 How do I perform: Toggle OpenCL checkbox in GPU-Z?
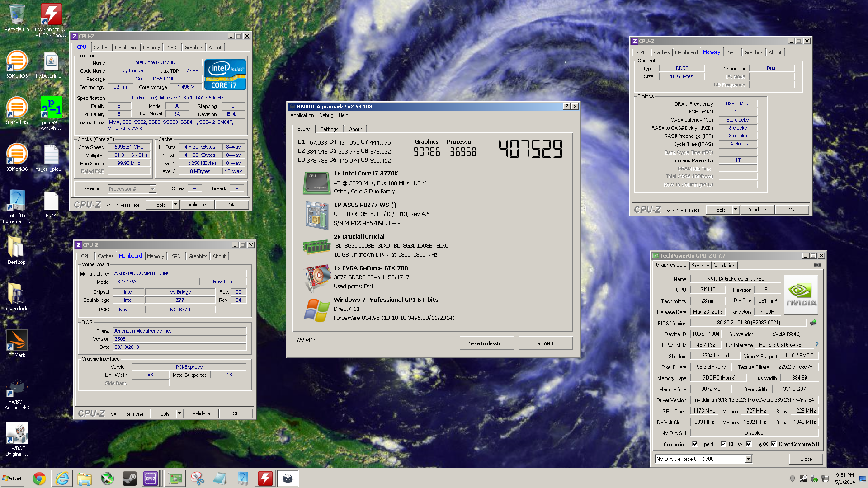pos(695,444)
